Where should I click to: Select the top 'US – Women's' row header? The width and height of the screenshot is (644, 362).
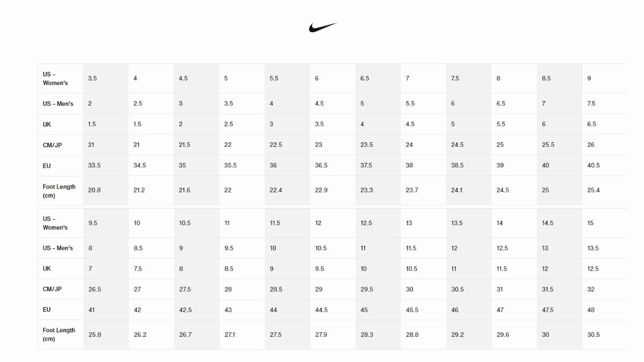[x=55, y=78]
